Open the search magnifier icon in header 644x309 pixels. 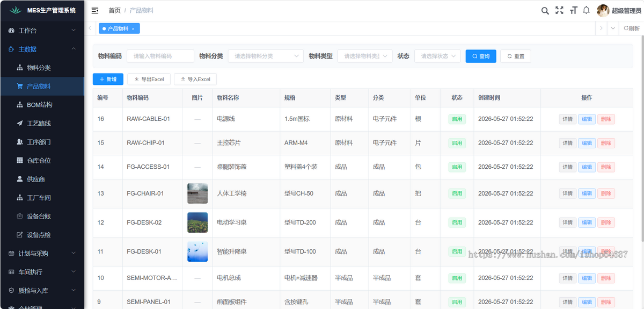tap(545, 11)
